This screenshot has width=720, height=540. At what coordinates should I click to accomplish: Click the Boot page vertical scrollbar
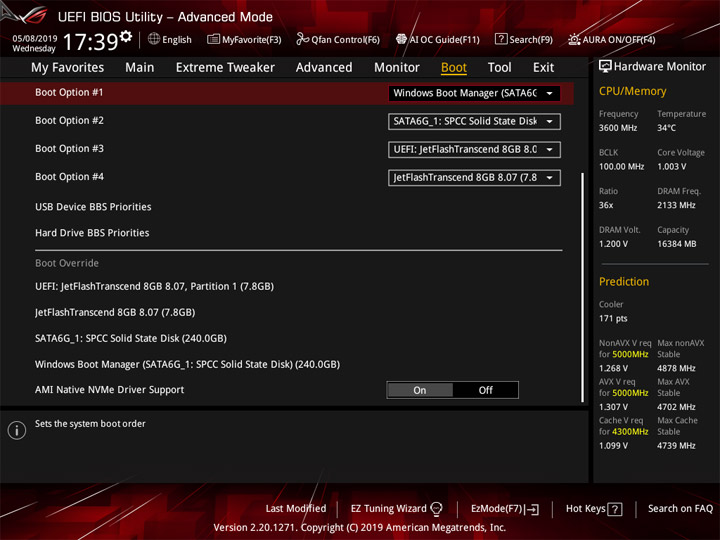click(583, 287)
